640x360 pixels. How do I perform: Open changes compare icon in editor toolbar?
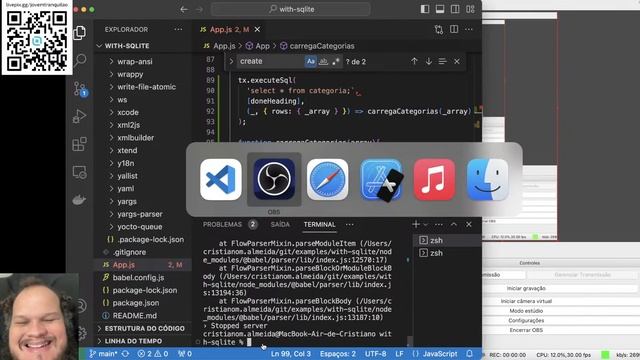pos(439,29)
